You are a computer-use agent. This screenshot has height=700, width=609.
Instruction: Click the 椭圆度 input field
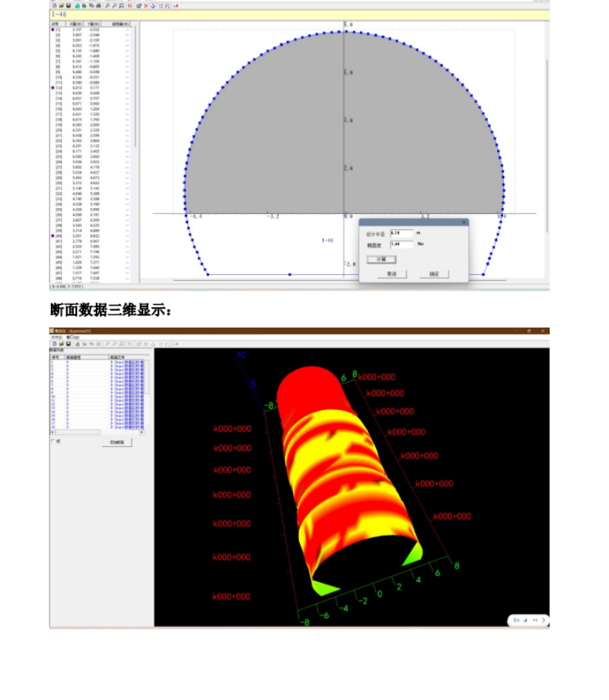tap(400, 245)
